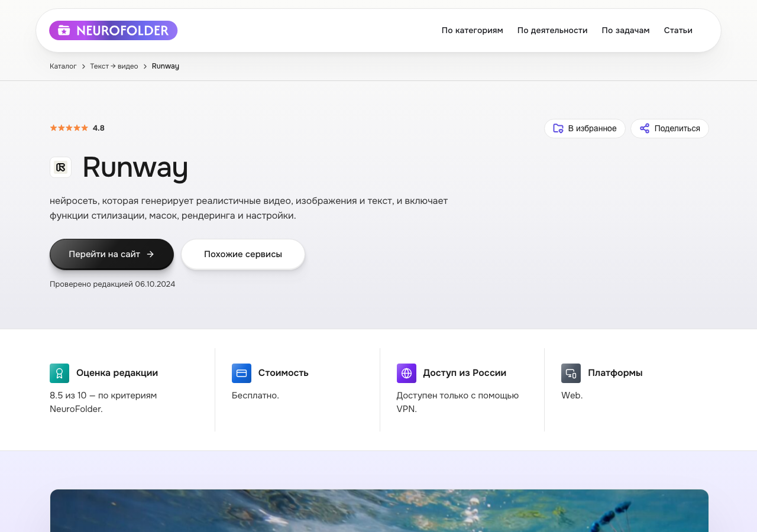Image resolution: width=757 pixels, height=532 pixels.
Task: Open the По категориям menu
Action: tap(472, 30)
